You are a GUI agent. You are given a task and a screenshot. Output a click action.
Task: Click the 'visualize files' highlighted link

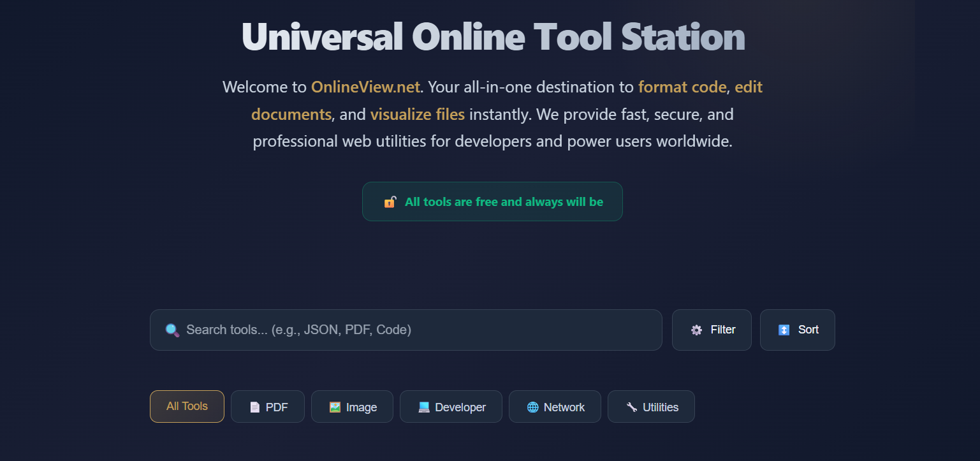pos(417,115)
